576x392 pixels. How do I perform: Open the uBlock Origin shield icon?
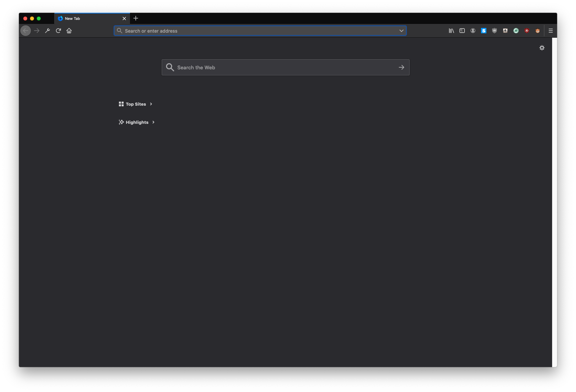coord(494,31)
